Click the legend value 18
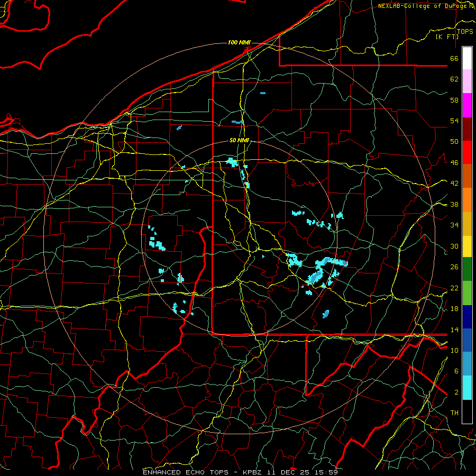476x476 pixels. pos(454,309)
